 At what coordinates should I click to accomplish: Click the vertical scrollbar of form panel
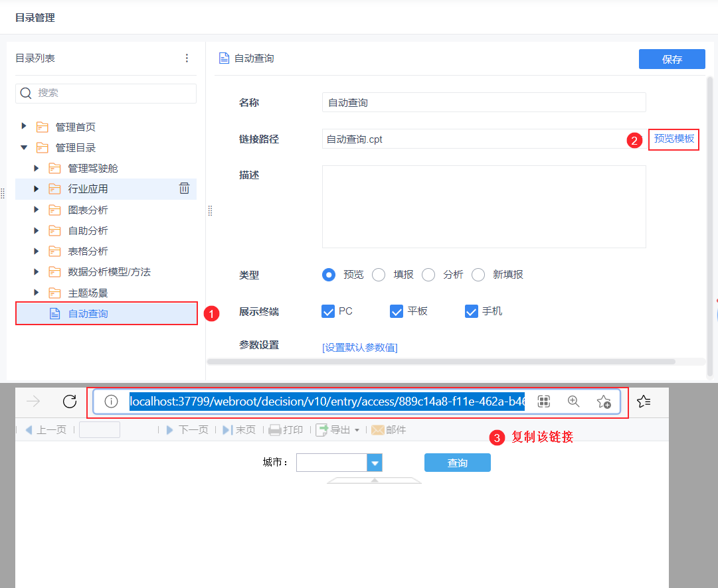[710, 226]
